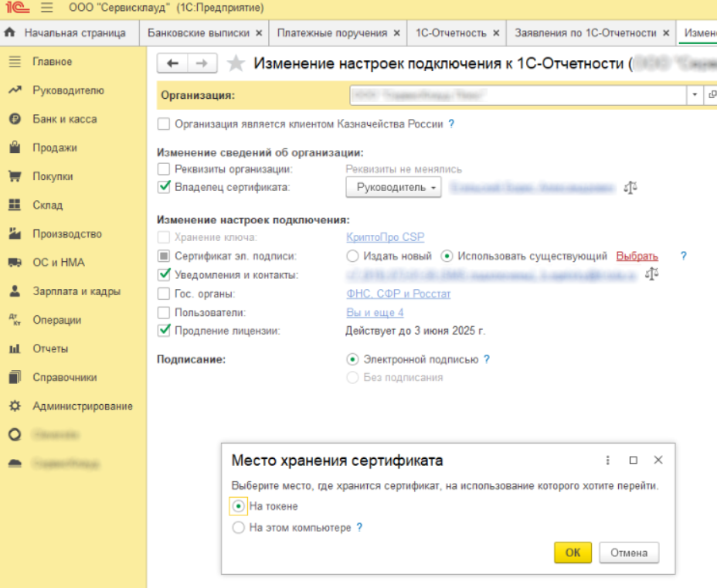The image size is (717, 588).
Task: Close the Платежные поручения tab
Action: click(x=397, y=33)
